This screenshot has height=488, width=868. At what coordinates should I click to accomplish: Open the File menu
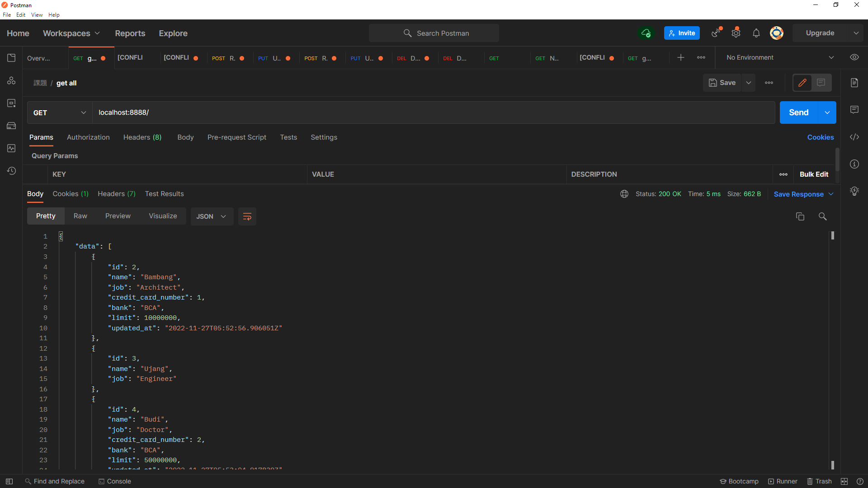point(7,15)
